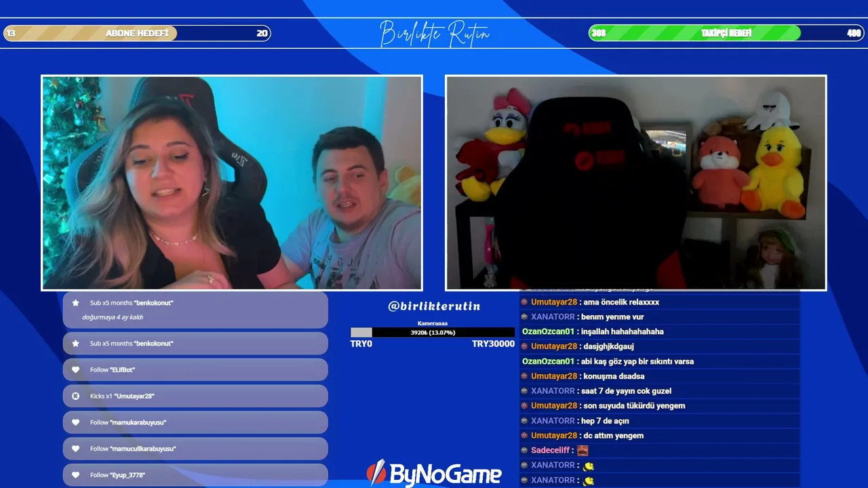Screen dimensions: 868x488
Task: Click the badge icon before 'ama öncelik relaxxxx' message
Action: [524, 302]
